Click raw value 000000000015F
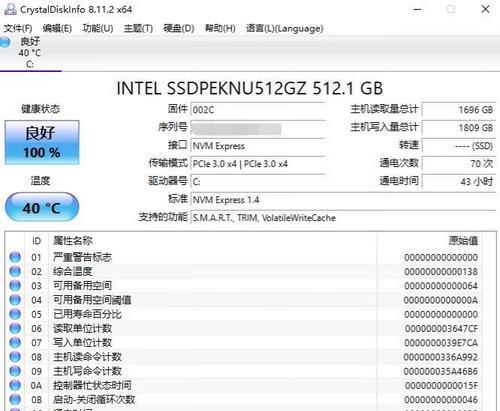Image resolution: width=500 pixels, height=411 pixels. (442, 386)
